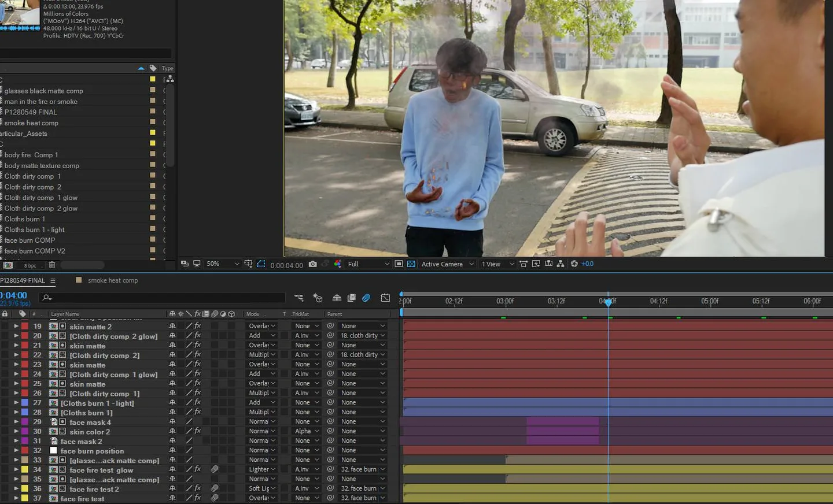The image size is (833, 504).
Task: Open the Active Camera 3D view dropdown
Action: [x=448, y=264]
